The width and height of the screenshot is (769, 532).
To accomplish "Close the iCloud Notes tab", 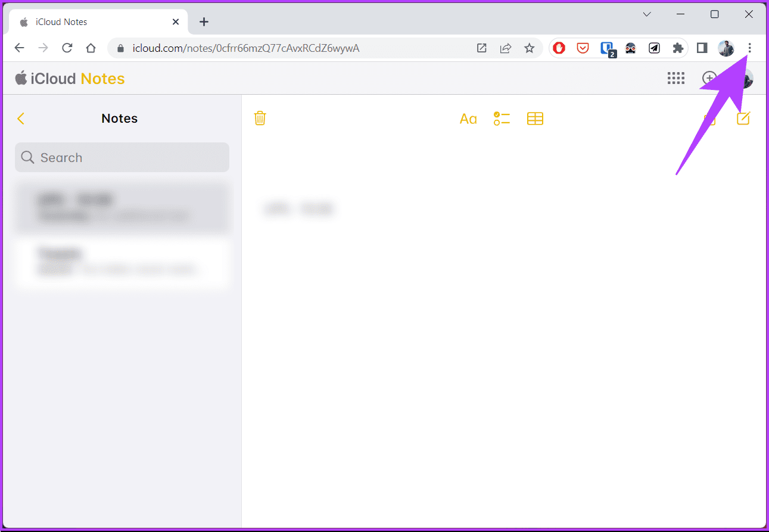I will click(176, 22).
